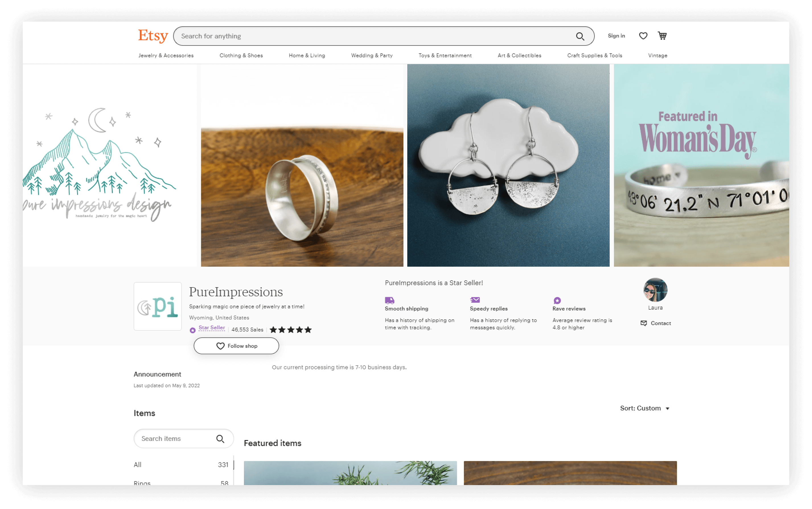Screen dimensions: 812x509
Task: Click Sign in
Action: (x=616, y=36)
